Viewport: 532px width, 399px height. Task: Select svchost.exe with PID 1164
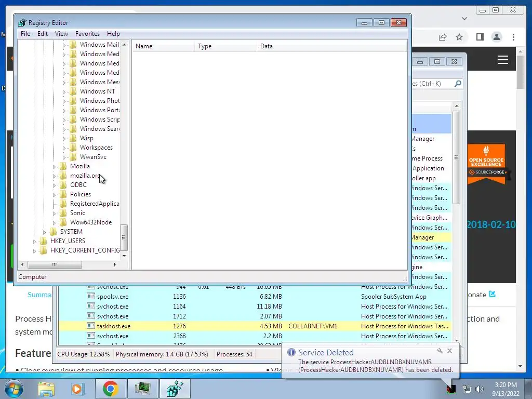255,307
